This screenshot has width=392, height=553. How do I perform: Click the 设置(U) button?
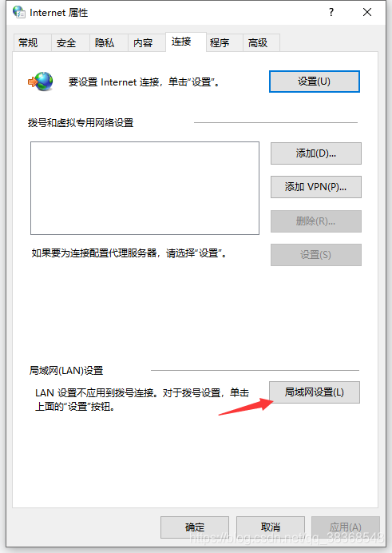click(315, 82)
